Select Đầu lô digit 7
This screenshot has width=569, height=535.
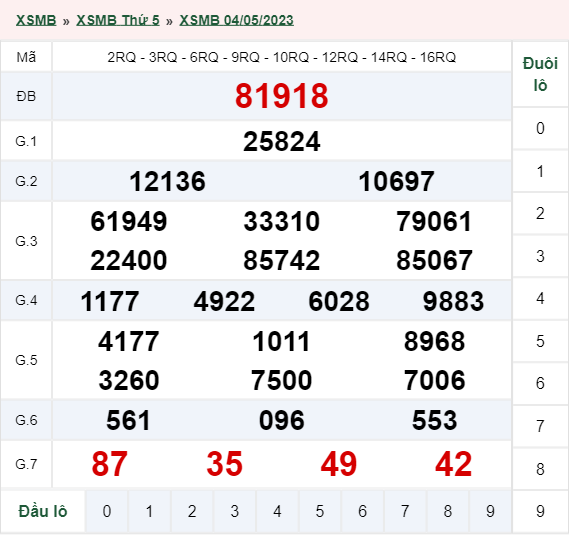click(x=405, y=511)
